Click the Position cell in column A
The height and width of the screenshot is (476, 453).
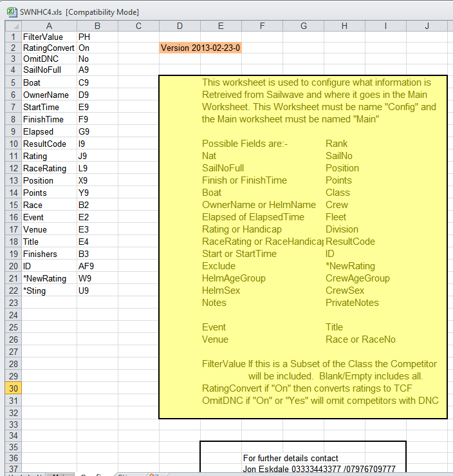coord(49,180)
